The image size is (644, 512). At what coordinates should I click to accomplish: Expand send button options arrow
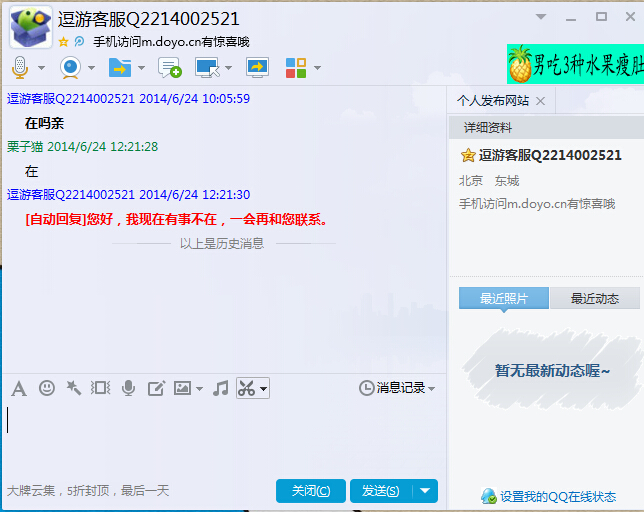click(x=425, y=491)
